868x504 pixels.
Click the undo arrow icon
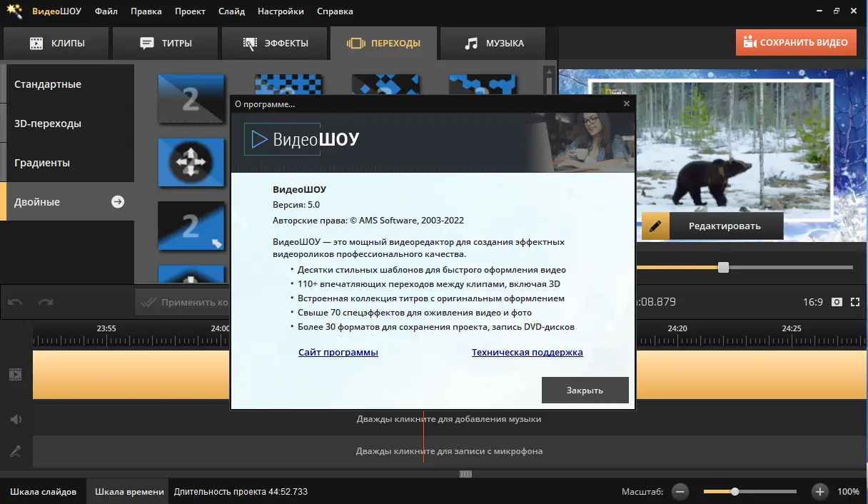tap(14, 302)
